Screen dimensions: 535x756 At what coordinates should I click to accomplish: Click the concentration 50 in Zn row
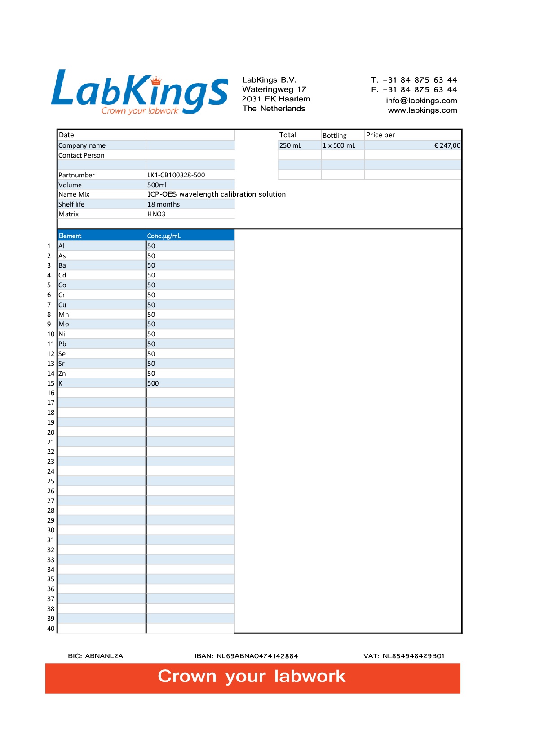(151, 374)
